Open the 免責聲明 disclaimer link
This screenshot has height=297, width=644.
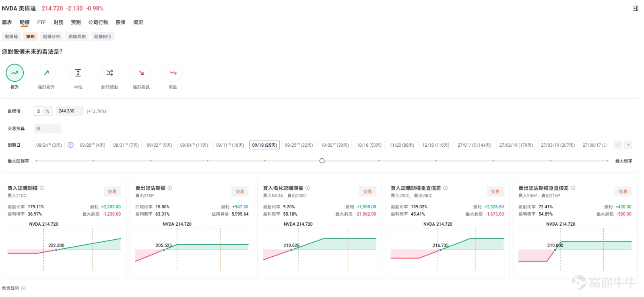pos(10,288)
